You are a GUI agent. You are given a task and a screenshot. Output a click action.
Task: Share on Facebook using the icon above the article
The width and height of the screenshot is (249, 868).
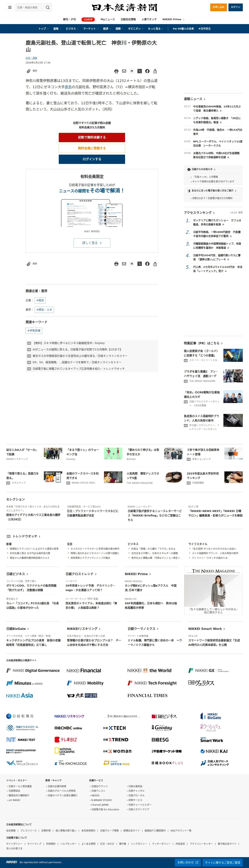(147, 71)
